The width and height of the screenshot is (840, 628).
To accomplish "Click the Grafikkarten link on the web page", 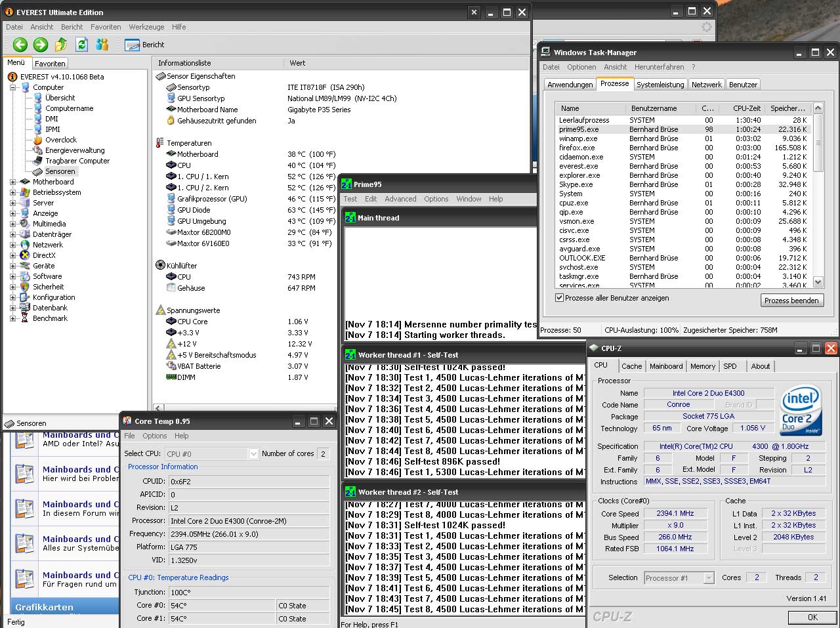I will [44, 607].
